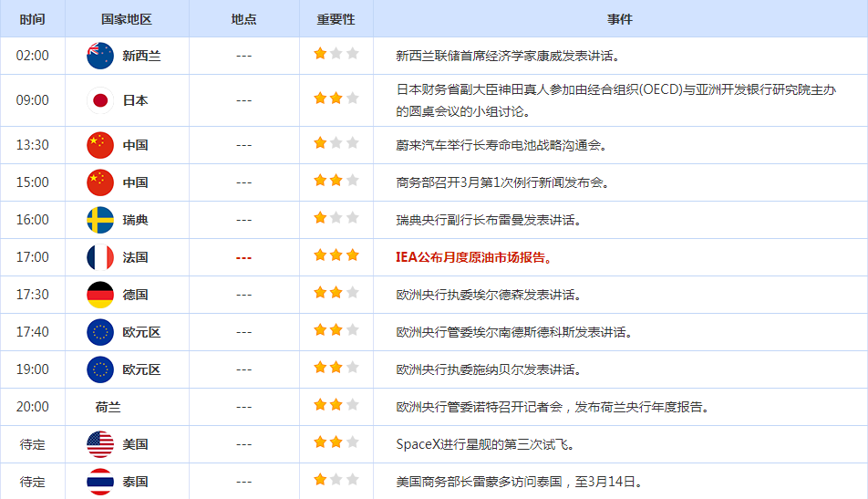The height and width of the screenshot is (499, 868).
Task: Click the 待定 time cell in the 美国 row
Action: tap(32, 444)
